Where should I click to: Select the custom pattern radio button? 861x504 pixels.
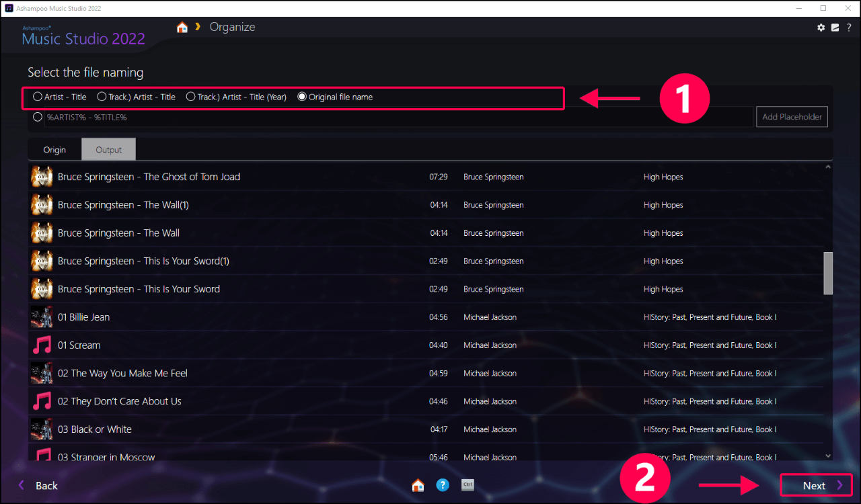[x=38, y=117]
